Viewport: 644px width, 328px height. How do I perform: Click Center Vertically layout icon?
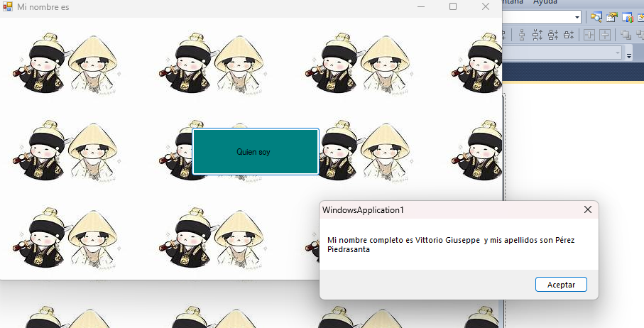[605, 35]
